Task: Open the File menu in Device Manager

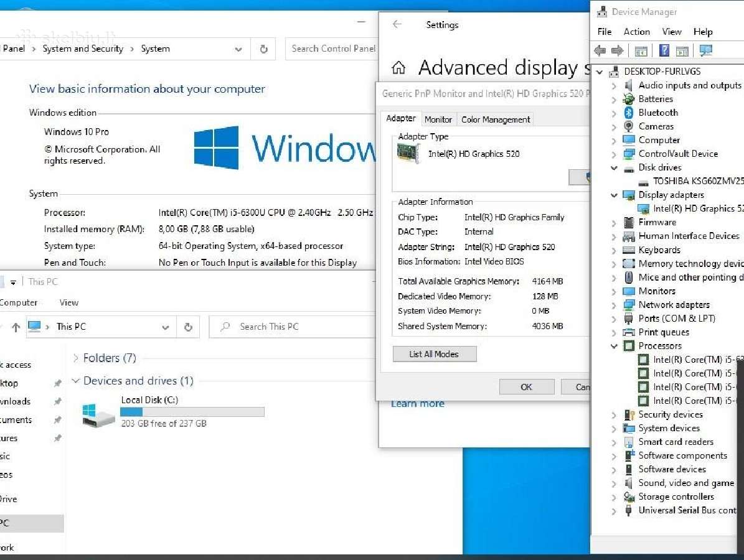Action: [604, 32]
